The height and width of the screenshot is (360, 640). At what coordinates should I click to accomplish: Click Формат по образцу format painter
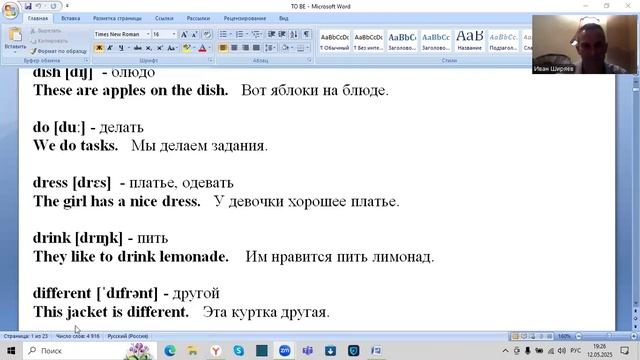59,51
